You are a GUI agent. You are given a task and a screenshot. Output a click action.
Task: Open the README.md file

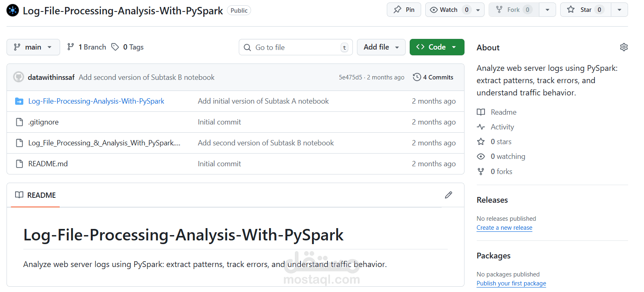pos(48,164)
